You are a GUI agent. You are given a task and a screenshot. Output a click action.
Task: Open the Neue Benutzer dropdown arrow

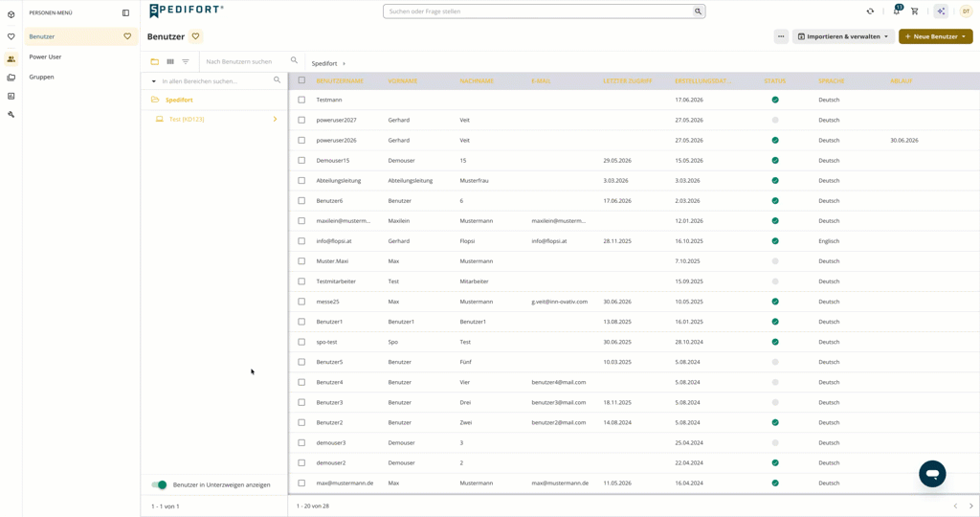[x=963, y=36]
